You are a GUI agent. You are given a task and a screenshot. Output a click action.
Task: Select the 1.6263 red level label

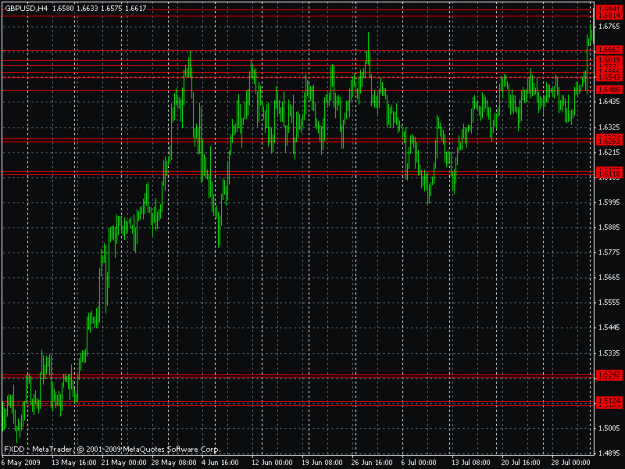[x=609, y=141]
